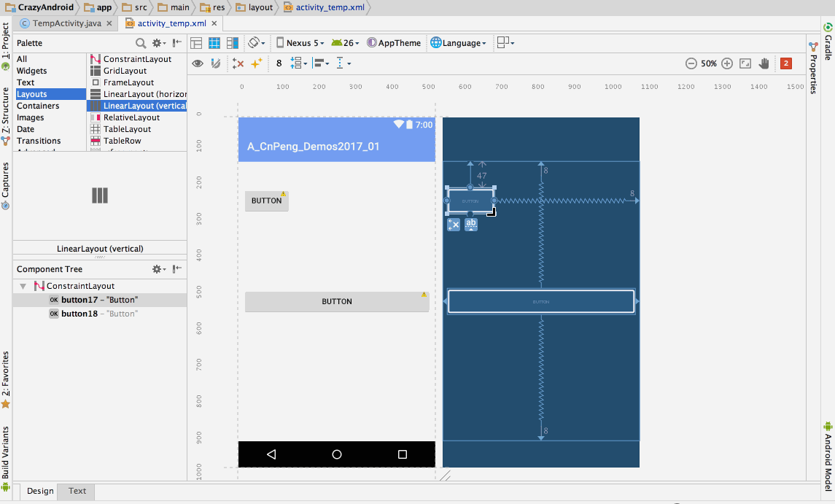This screenshot has width=835, height=504.
Task: Collapse the ConstraintLayout tree node
Action: point(23,286)
